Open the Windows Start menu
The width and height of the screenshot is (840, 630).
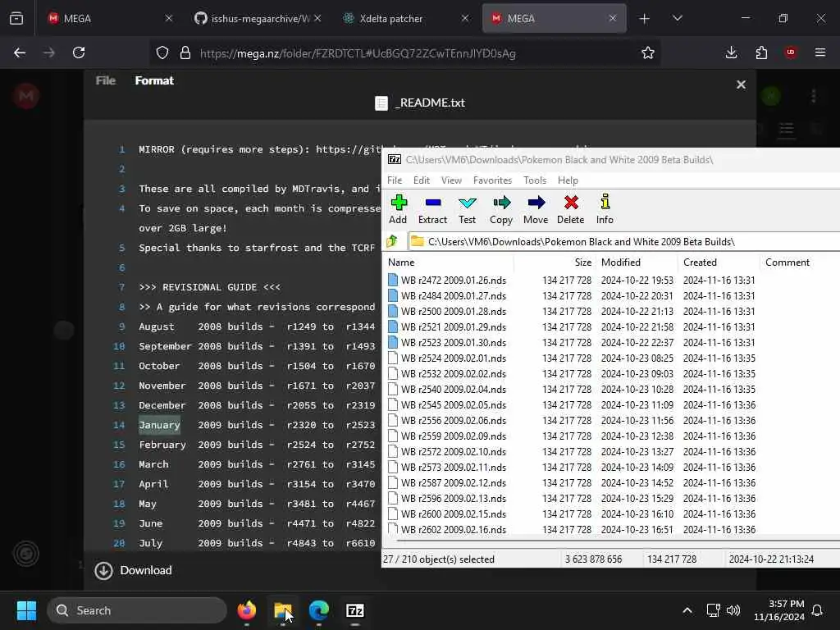point(26,610)
